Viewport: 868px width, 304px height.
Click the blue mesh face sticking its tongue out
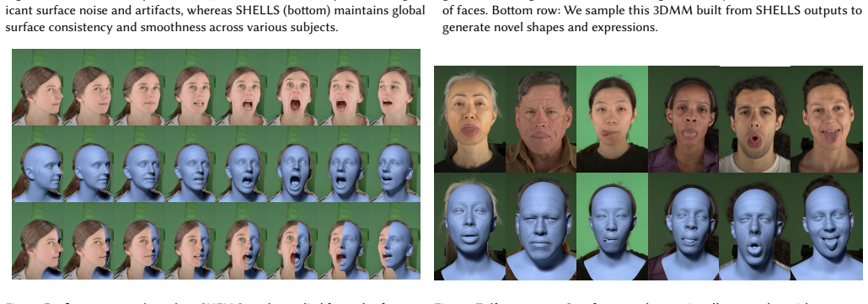[827, 226]
